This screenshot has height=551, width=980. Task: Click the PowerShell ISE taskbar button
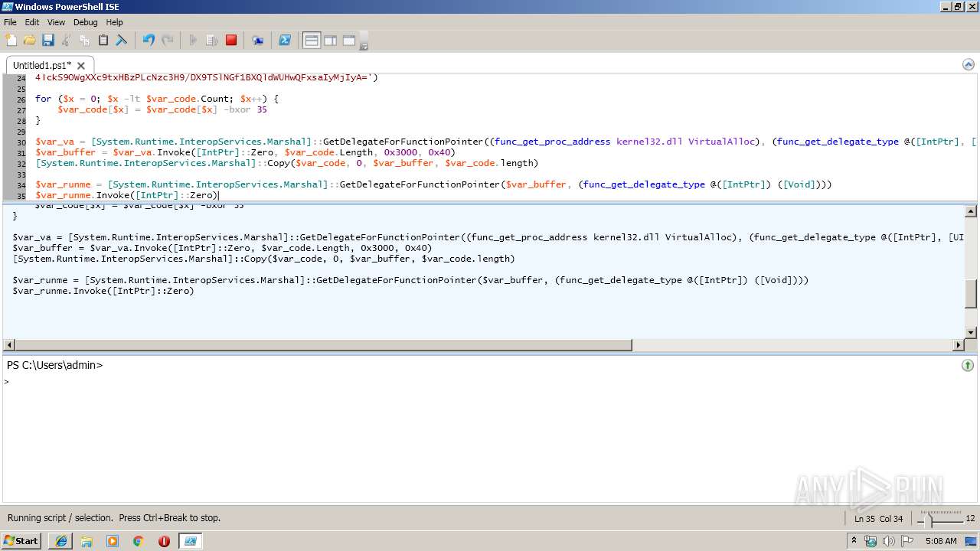[x=191, y=541]
